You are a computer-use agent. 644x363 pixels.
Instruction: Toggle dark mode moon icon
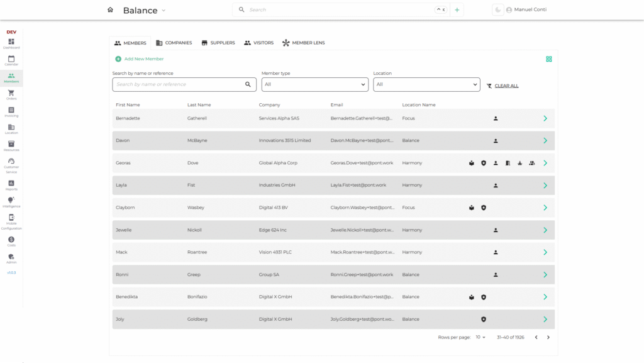[498, 10]
